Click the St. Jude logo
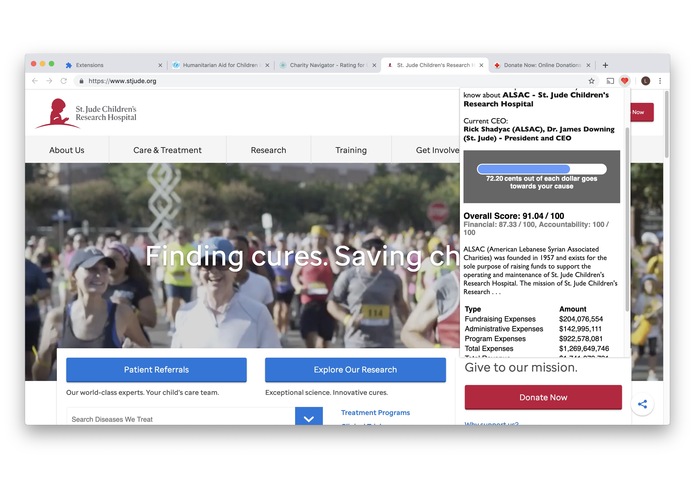The image size is (695, 494). 86,113
